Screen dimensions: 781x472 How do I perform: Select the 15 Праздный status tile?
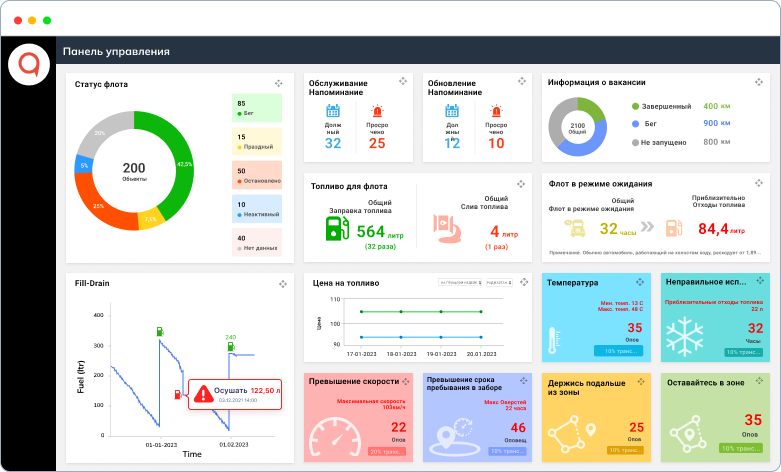(x=257, y=141)
